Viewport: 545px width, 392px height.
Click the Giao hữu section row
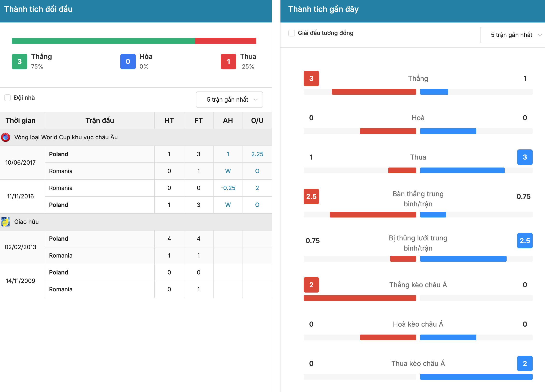136,222
